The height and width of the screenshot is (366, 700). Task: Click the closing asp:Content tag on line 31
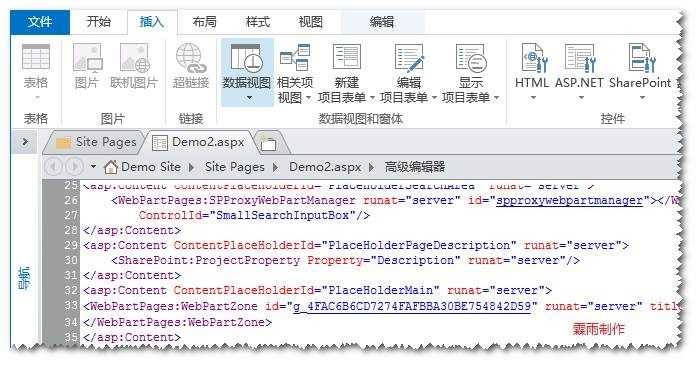[x=132, y=275]
